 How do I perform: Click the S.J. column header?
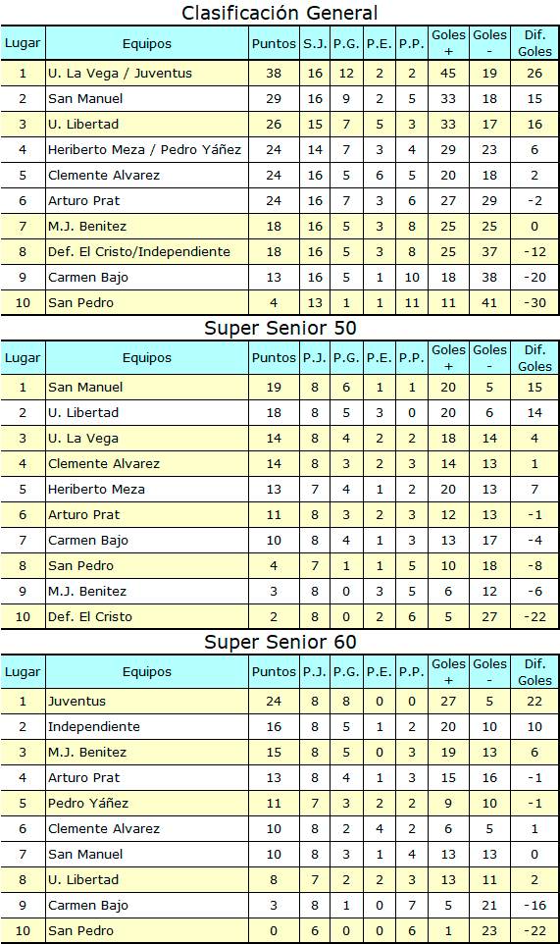click(x=315, y=43)
